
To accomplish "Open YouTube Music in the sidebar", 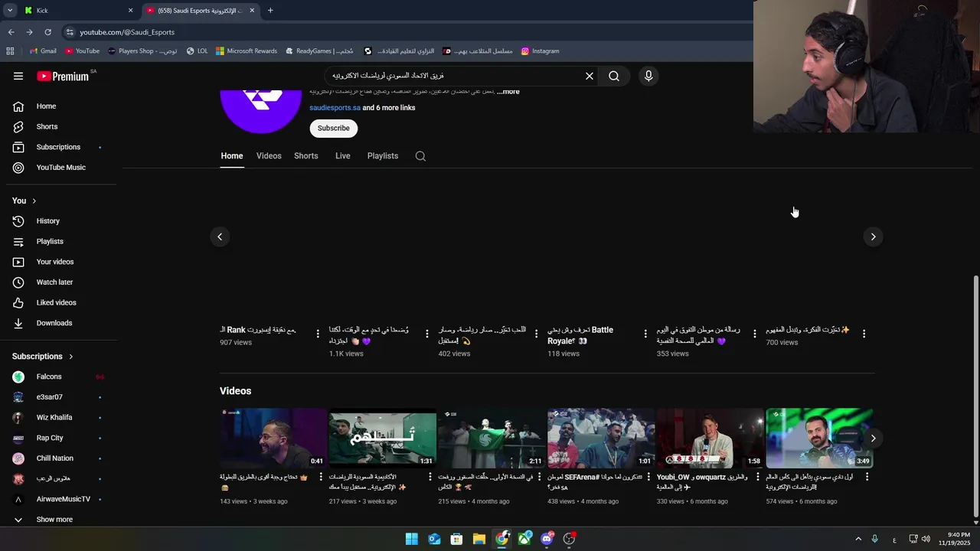I will [x=58, y=168].
